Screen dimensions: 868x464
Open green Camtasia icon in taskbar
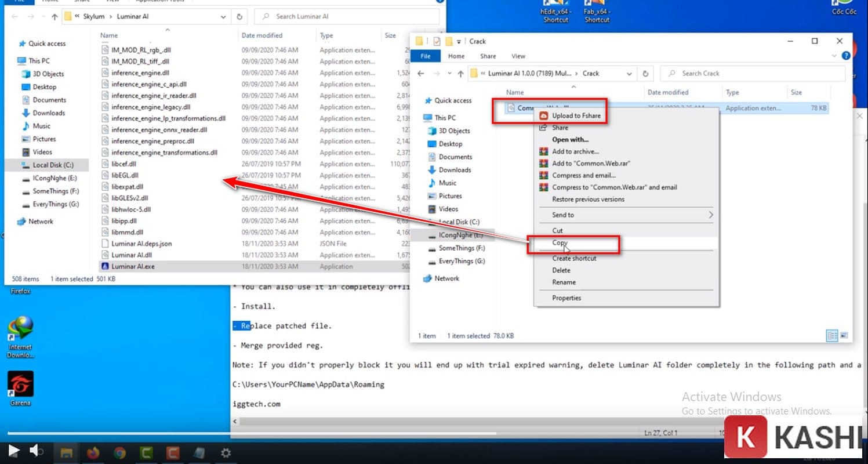[146, 453]
